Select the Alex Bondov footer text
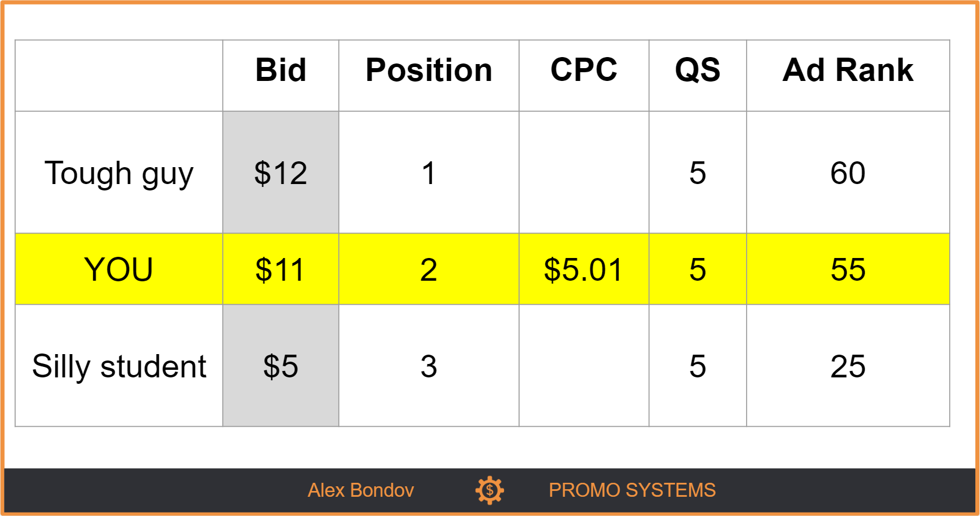This screenshot has height=516, width=980. tap(361, 490)
